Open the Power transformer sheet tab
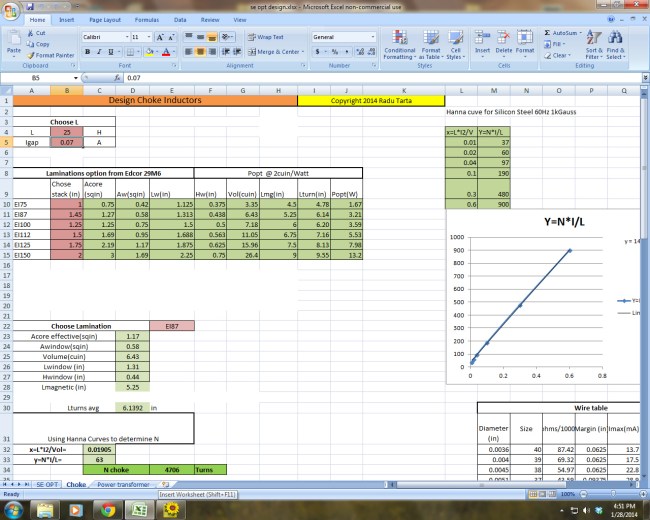The width and height of the screenshot is (650, 520). click(x=124, y=484)
